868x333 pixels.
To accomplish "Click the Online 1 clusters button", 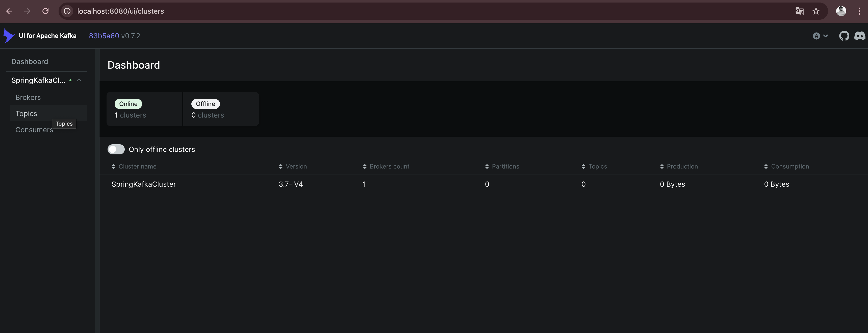I will coord(144,108).
